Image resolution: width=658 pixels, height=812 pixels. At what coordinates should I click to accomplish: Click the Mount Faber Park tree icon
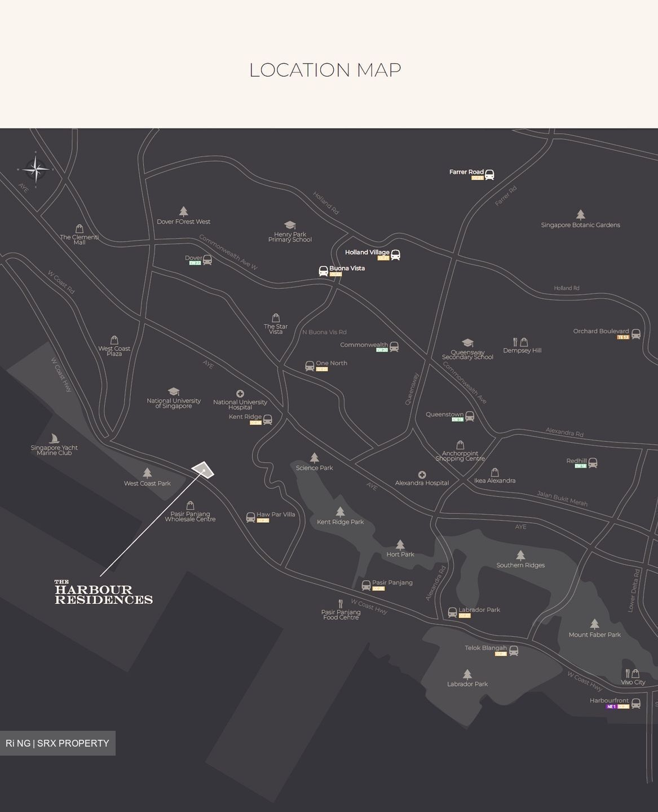pyautogui.click(x=595, y=624)
